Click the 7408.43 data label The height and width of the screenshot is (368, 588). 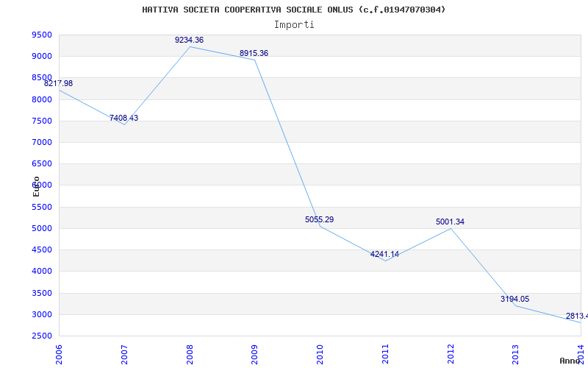coord(123,118)
